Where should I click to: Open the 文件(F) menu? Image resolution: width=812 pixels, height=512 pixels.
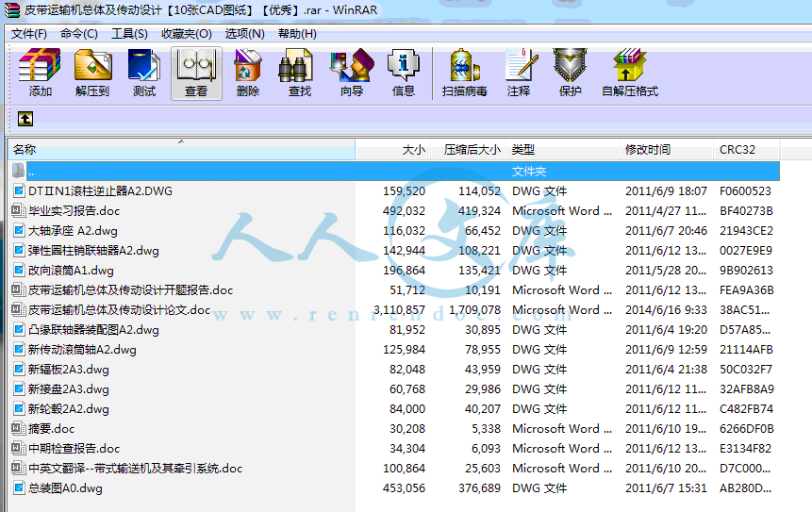tap(29, 34)
